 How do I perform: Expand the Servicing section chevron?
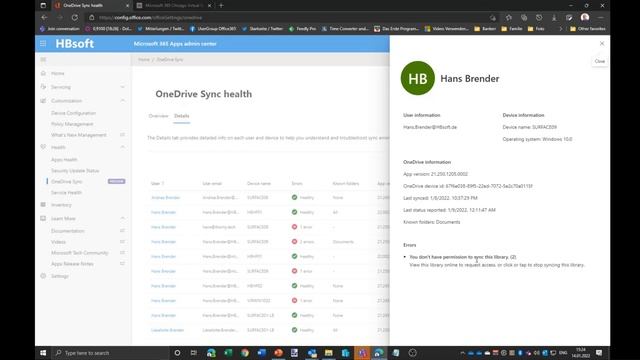(x=122, y=87)
